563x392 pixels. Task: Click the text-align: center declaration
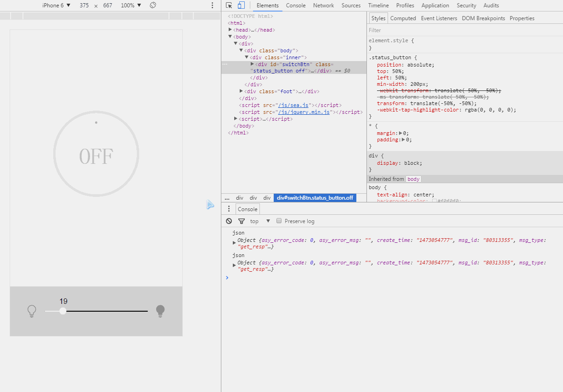[405, 195]
